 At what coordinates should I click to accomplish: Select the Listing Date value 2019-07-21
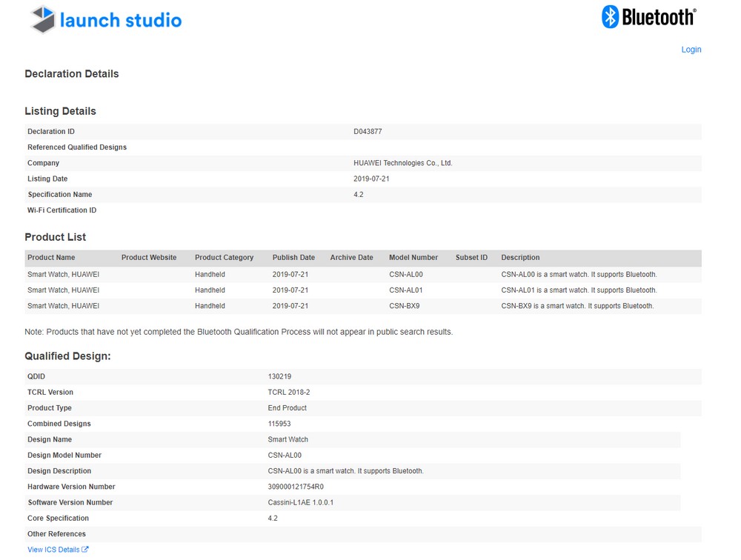tap(371, 179)
